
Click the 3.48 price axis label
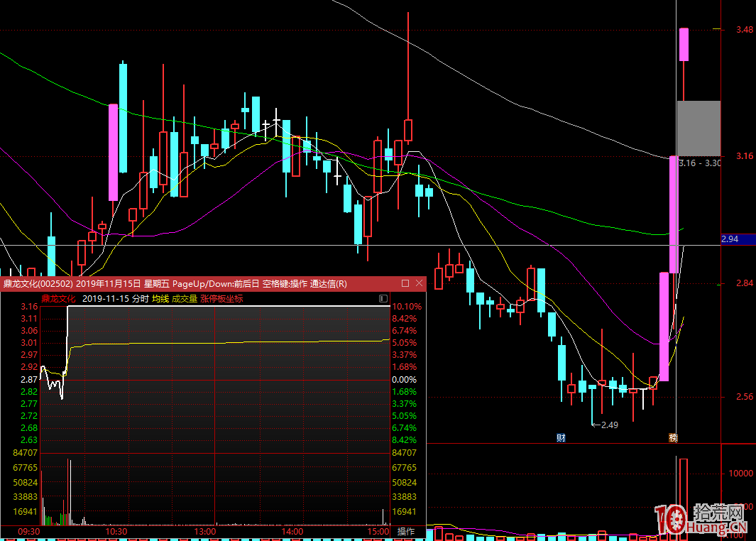tap(744, 30)
